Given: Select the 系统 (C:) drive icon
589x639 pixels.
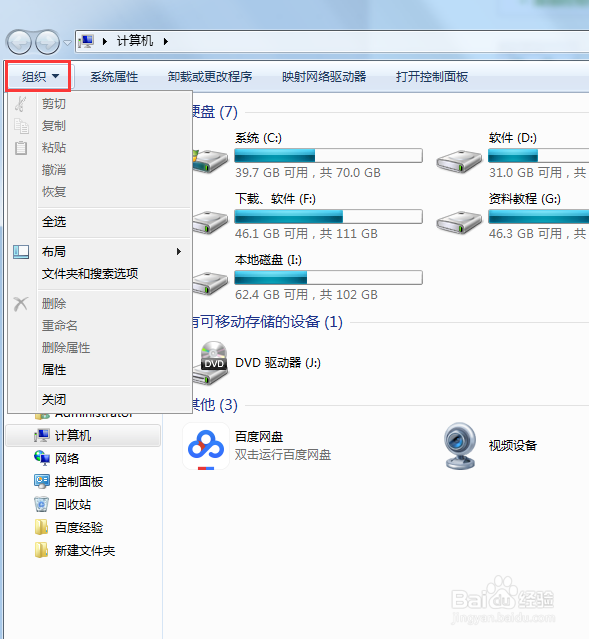Looking at the screenshot, I should click(x=210, y=160).
